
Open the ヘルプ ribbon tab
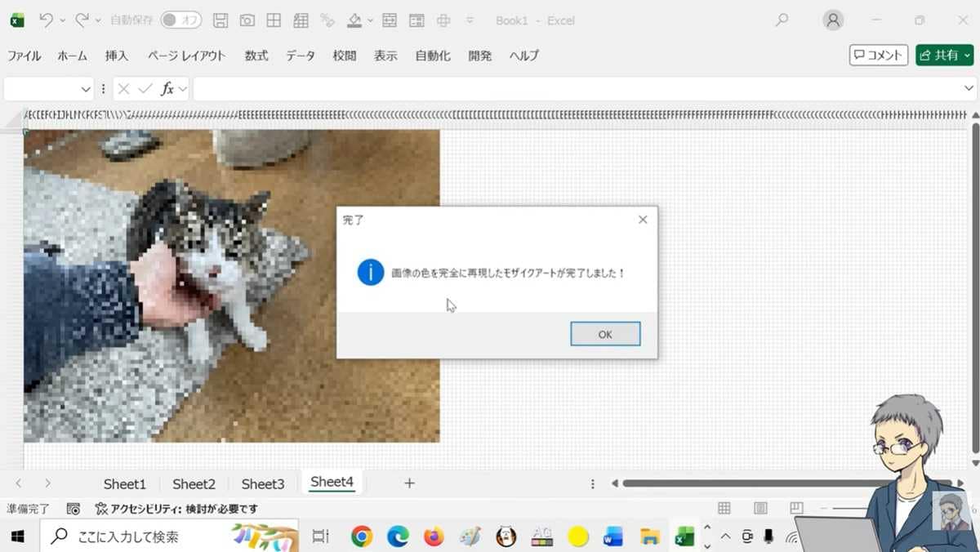[524, 56]
